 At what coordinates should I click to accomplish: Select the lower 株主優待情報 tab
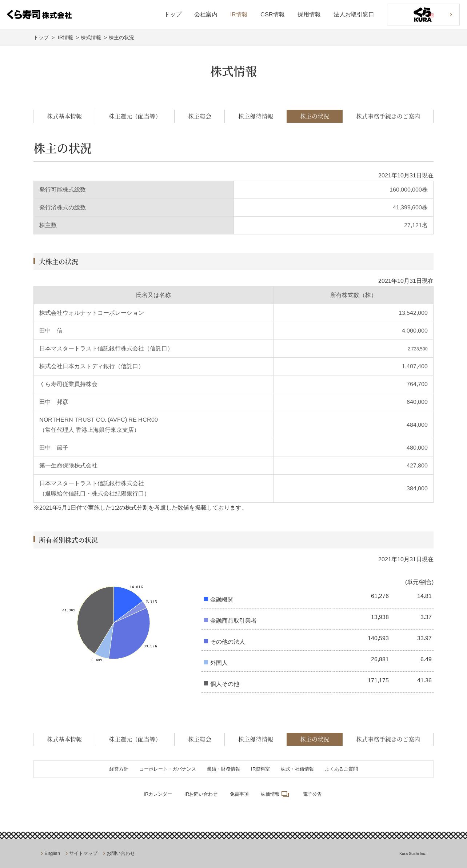pyautogui.click(x=256, y=739)
